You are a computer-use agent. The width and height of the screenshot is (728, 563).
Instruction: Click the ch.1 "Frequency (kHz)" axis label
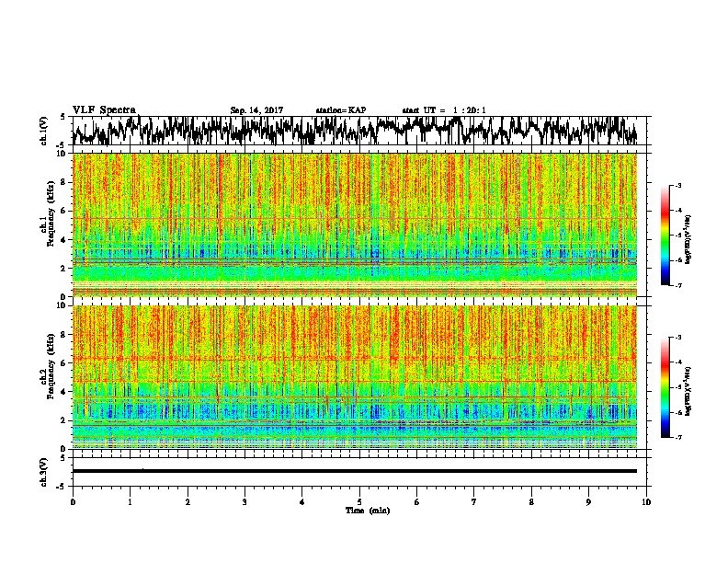coord(50,214)
